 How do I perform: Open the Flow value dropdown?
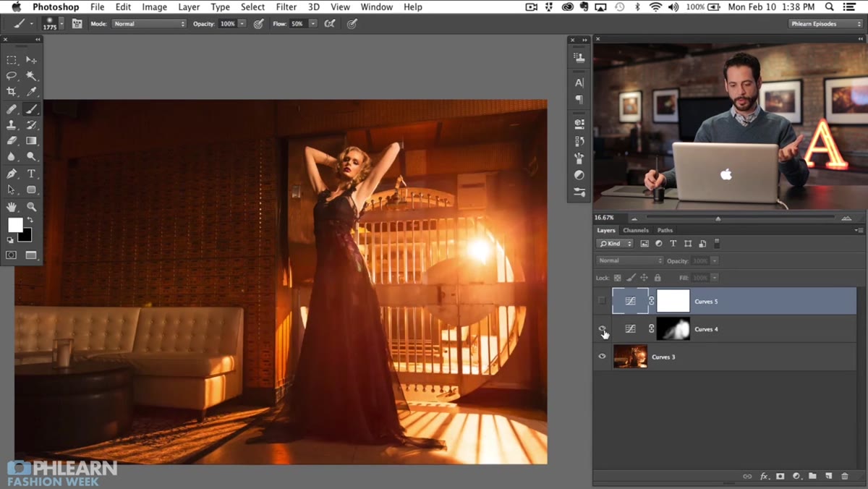point(312,24)
